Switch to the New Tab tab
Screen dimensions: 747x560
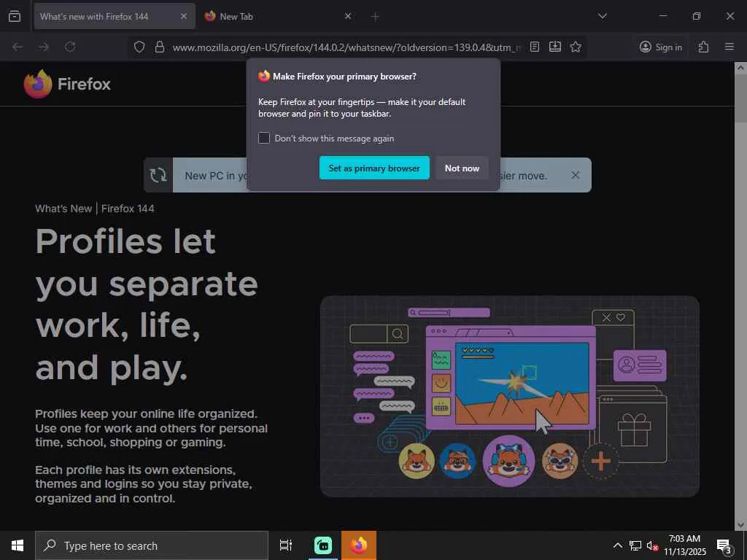[x=279, y=16]
